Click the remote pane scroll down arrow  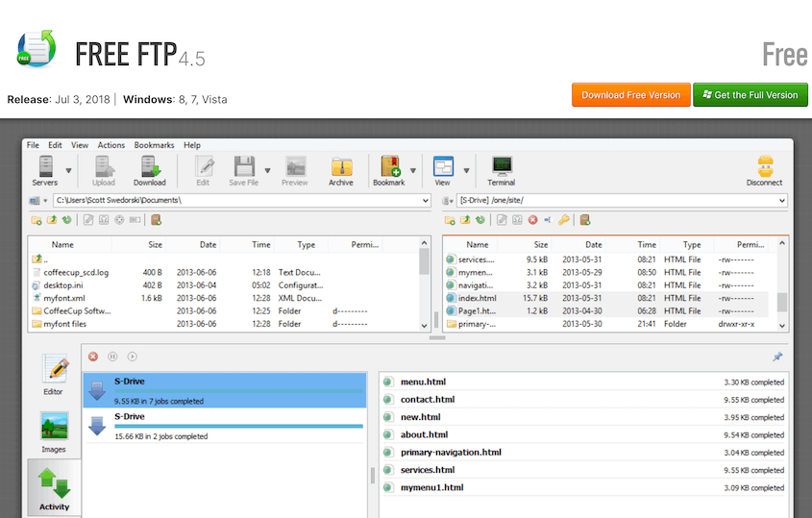point(782,325)
